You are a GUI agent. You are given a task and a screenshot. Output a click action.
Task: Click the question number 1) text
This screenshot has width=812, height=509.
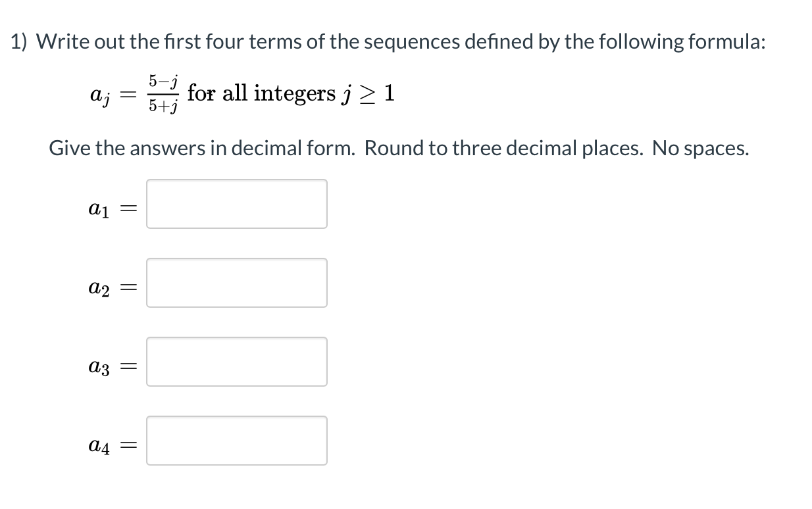tap(18, 41)
